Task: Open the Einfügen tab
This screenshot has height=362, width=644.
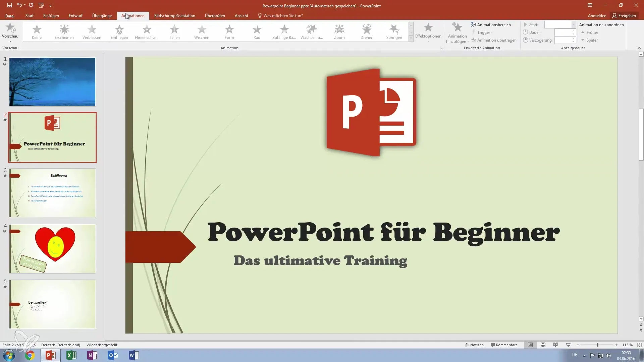Action: (51, 16)
